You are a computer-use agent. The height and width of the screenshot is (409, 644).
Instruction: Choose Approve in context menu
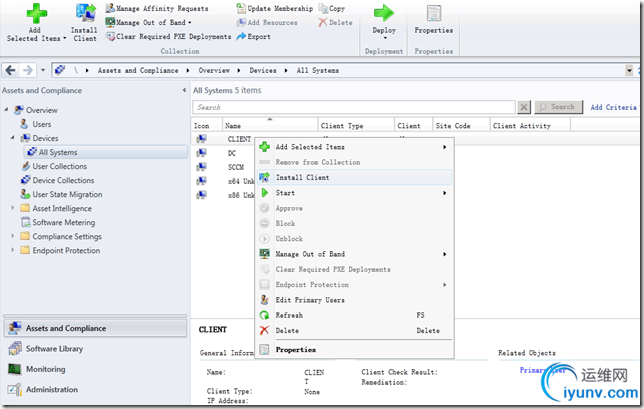coord(354,208)
